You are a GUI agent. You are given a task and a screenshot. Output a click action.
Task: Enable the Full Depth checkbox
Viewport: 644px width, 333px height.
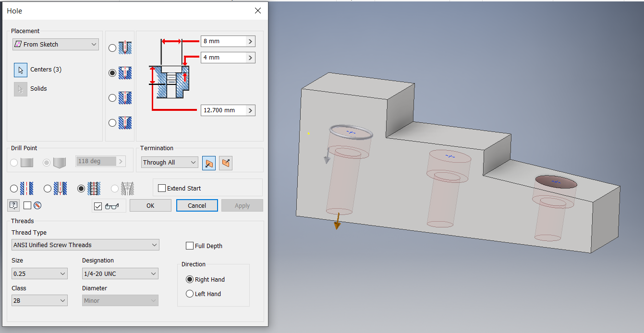point(190,246)
